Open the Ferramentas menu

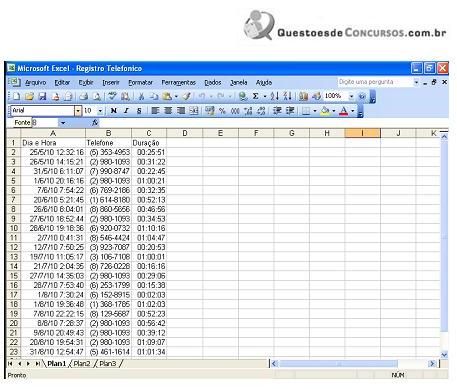178,82
